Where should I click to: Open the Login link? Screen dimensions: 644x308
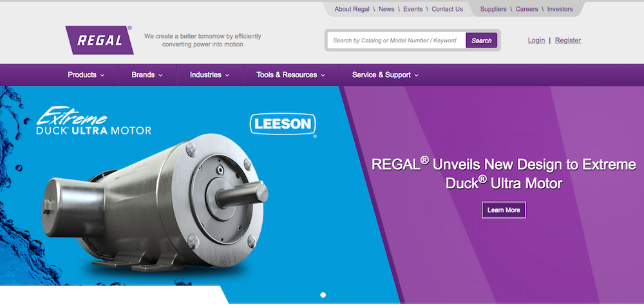tap(536, 41)
